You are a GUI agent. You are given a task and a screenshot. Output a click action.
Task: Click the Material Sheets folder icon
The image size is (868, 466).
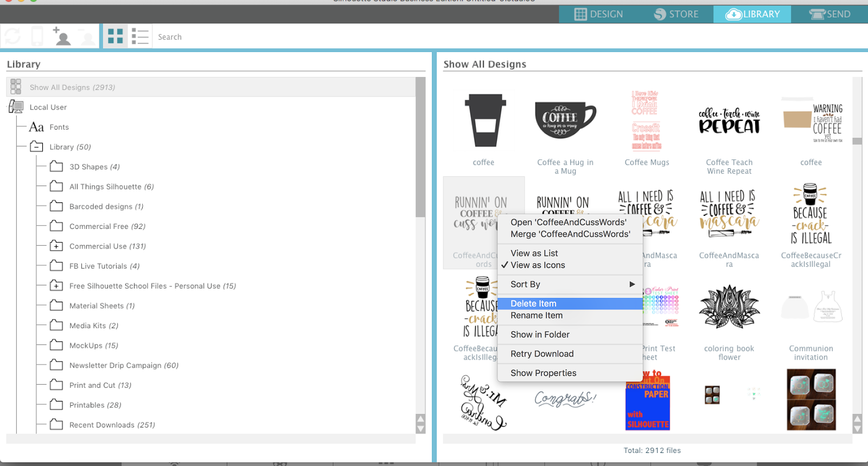(56, 305)
